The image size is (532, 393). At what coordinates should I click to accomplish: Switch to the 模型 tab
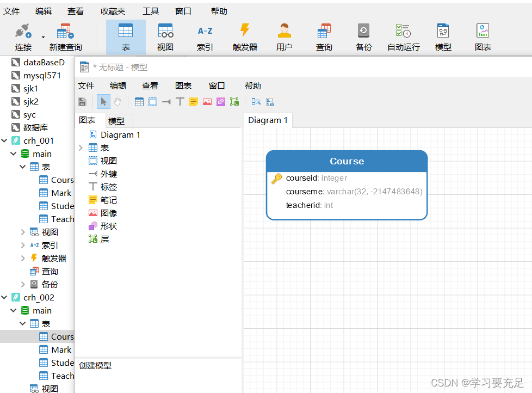pyautogui.click(x=116, y=121)
